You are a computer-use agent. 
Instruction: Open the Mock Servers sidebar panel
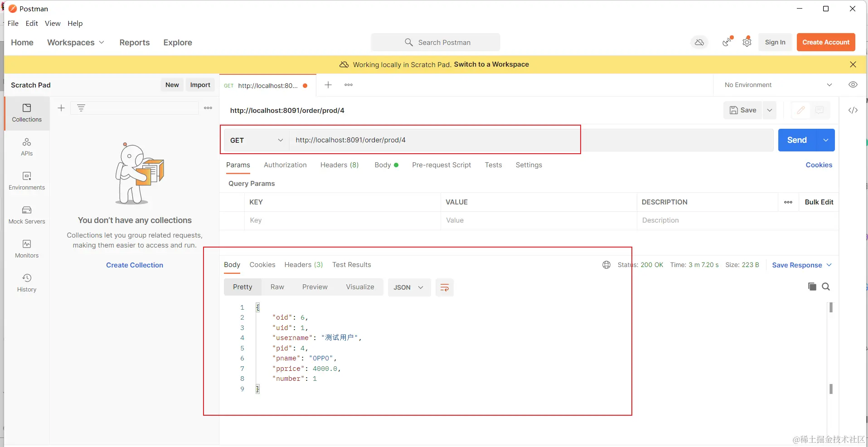coord(27,215)
